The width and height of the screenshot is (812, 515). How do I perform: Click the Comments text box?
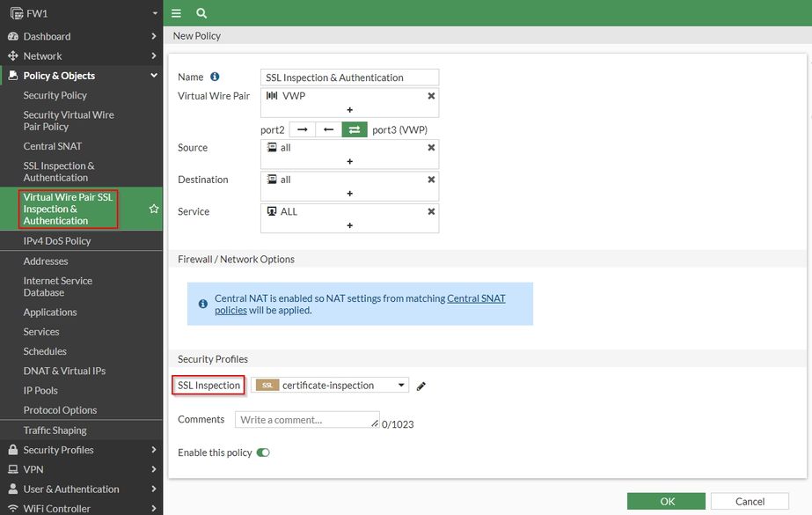(x=307, y=420)
